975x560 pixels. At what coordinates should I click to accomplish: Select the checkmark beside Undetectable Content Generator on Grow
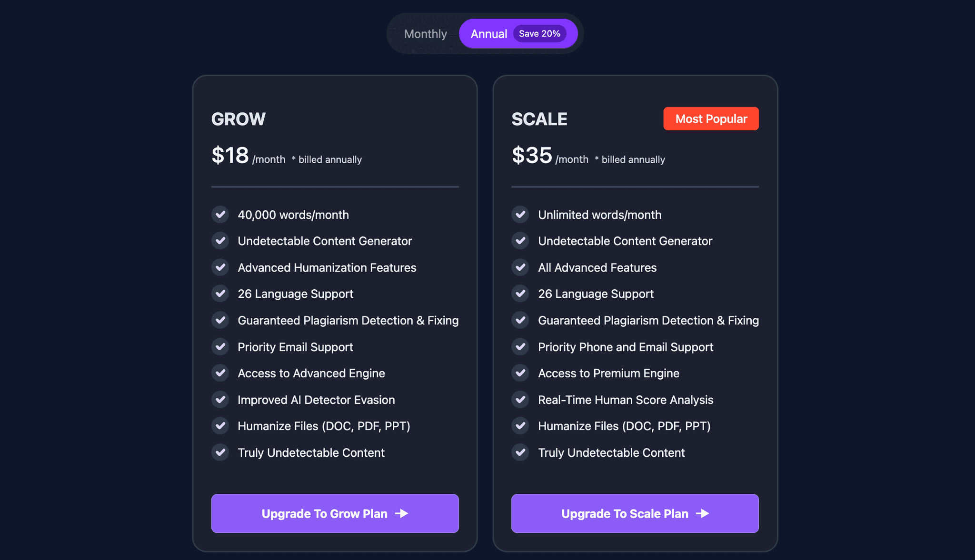220,241
